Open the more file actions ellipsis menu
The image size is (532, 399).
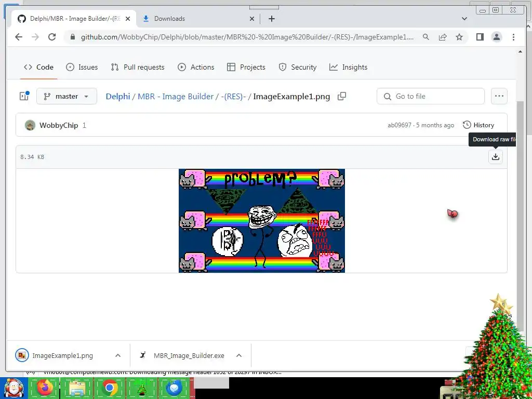tap(499, 96)
